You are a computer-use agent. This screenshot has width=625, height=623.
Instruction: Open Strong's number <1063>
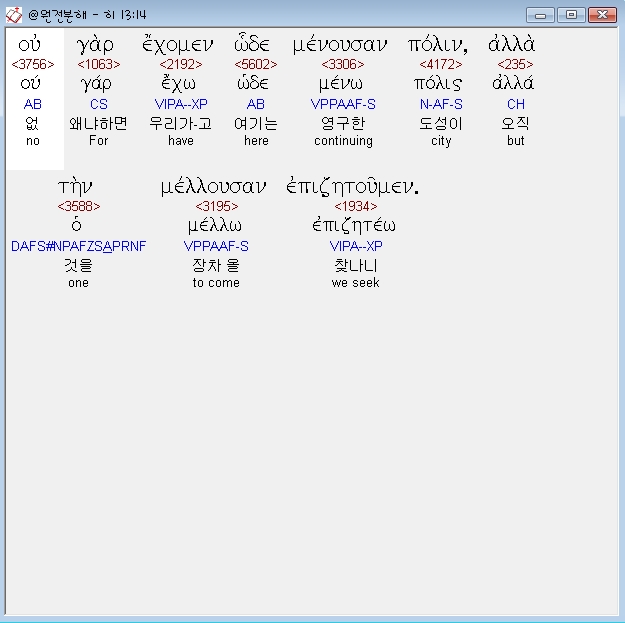(x=99, y=64)
